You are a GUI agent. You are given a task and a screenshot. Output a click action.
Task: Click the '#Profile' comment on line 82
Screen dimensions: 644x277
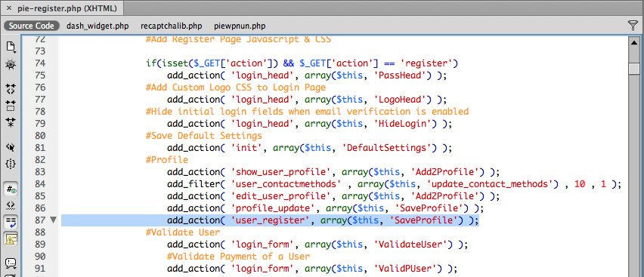tap(167, 160)
